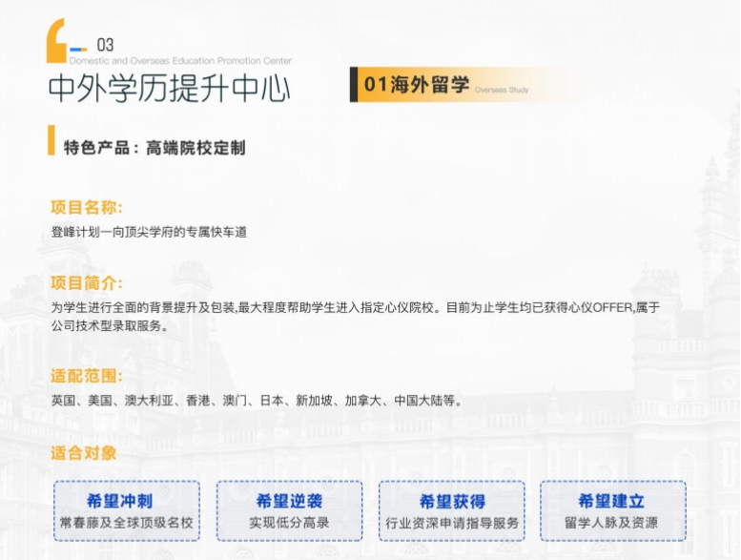Click the 项目名称 label
This screenshot has height=560, width=741.
coord(87,207)
